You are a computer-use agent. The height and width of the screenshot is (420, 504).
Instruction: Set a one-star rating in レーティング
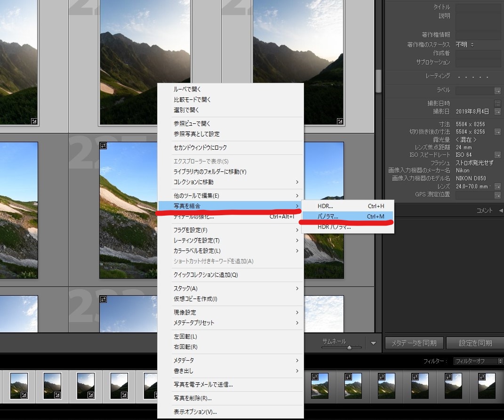click(x=459, y=77)
